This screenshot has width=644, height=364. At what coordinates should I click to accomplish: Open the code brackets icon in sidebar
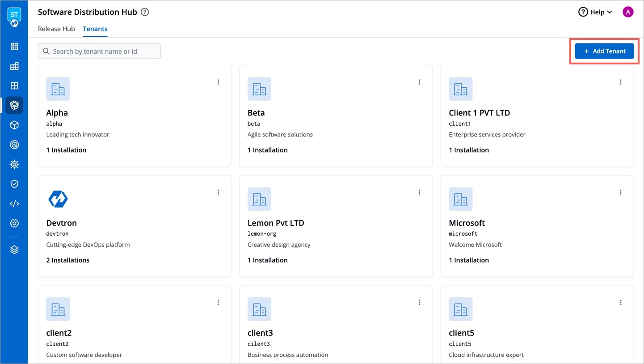(14, 203)
